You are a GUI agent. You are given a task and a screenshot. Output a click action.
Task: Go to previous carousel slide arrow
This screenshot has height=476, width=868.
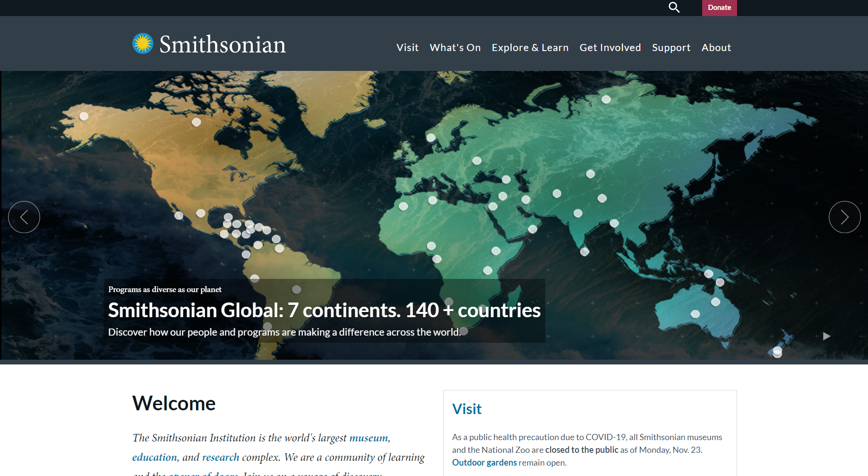pos(24,217)
